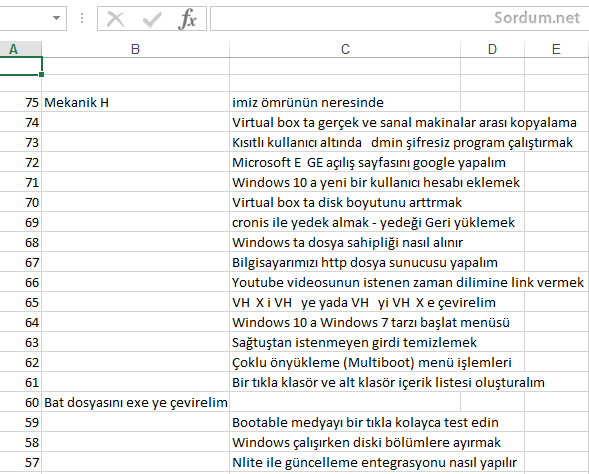The height and width of the screenshot is (474, 589).
Task: Click 'Bootable medyayı bir tıkla kolayca' cell
Action: click(x=345, y=422)
